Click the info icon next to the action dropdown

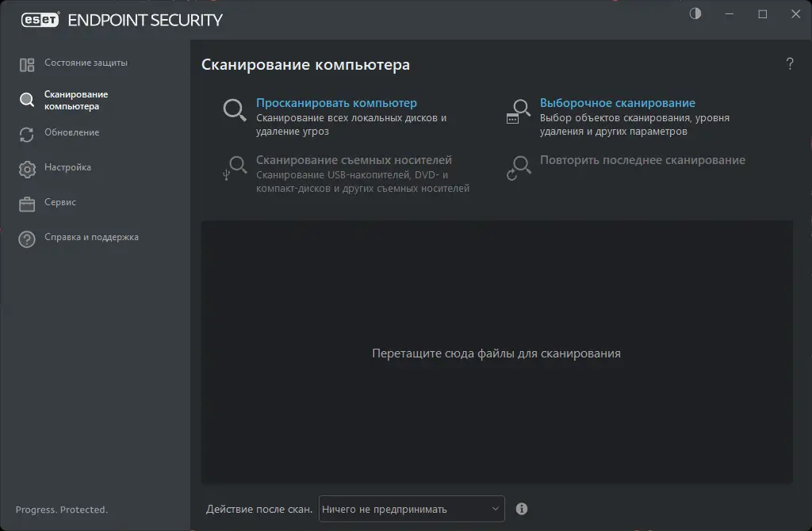[523, 508]
